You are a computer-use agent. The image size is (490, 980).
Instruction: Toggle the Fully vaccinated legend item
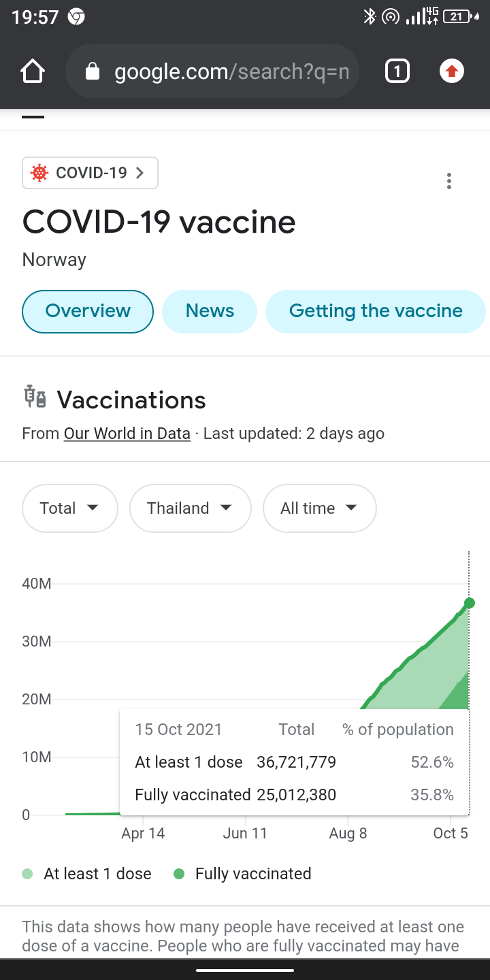pos(242,874)
